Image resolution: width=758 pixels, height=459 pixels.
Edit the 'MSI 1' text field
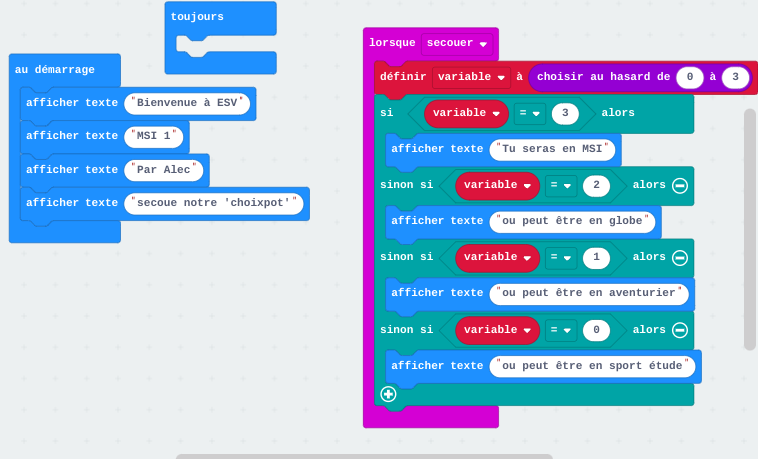tap(154, 136)
